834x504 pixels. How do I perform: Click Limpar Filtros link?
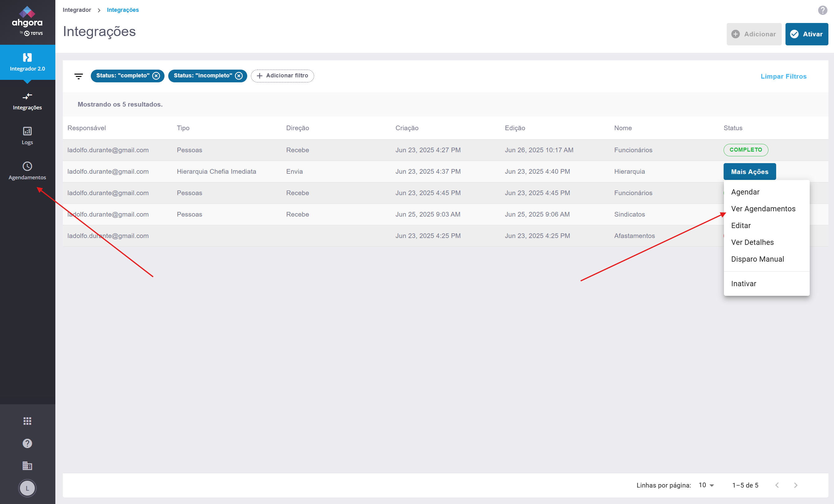pyautogui.click(x=783, y=76)
